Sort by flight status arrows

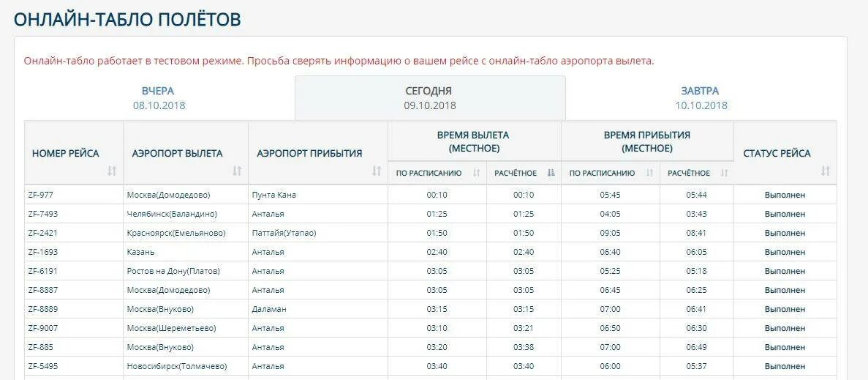[826, 171]
